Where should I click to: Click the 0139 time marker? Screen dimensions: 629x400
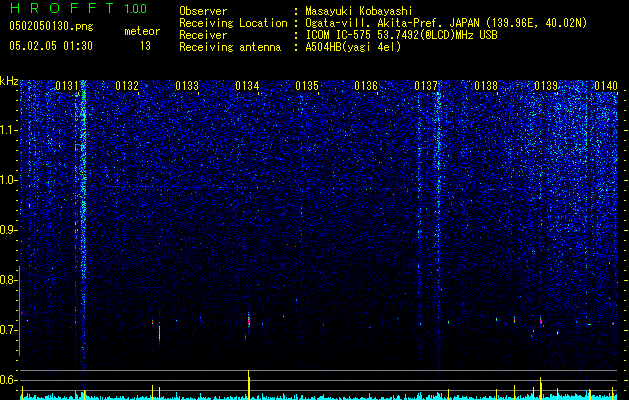coord(546,86)
